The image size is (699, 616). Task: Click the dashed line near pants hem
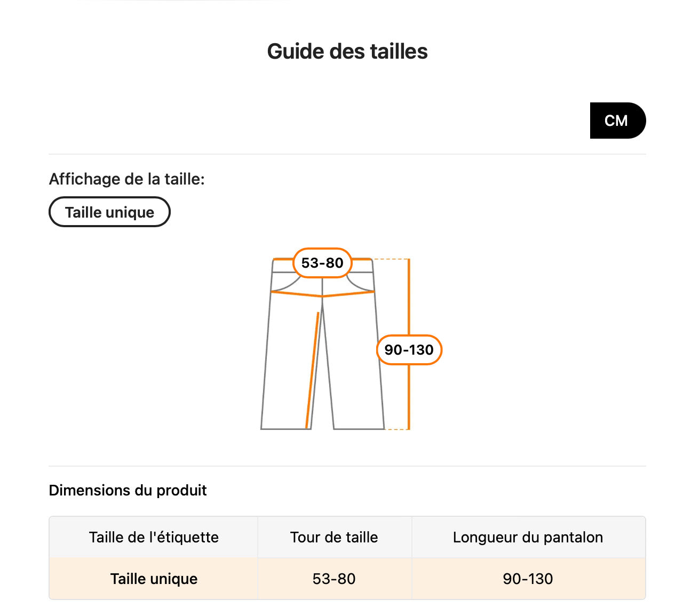(395, 429)
